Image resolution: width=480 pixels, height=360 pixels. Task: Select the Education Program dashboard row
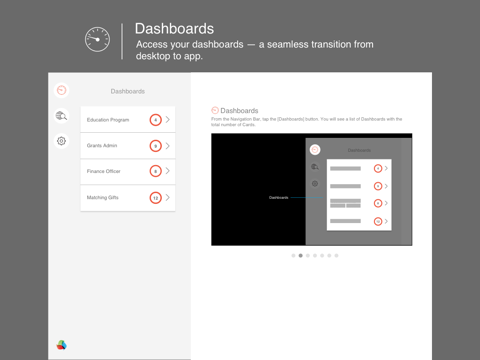(128, 119)
